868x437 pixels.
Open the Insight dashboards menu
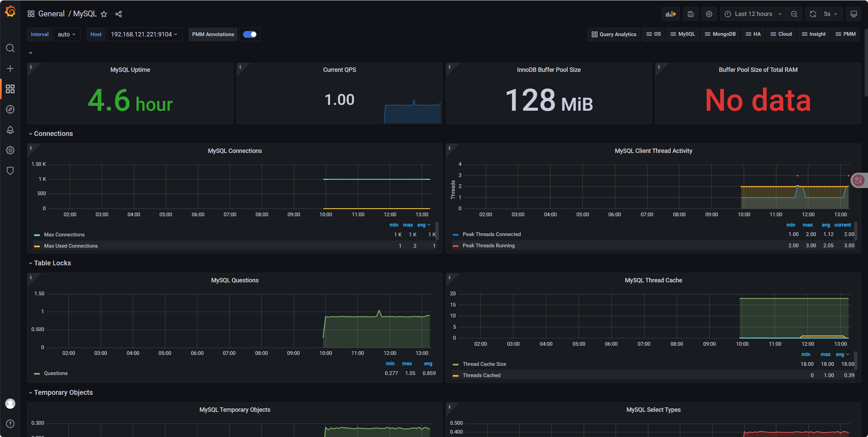click(814, 34)
